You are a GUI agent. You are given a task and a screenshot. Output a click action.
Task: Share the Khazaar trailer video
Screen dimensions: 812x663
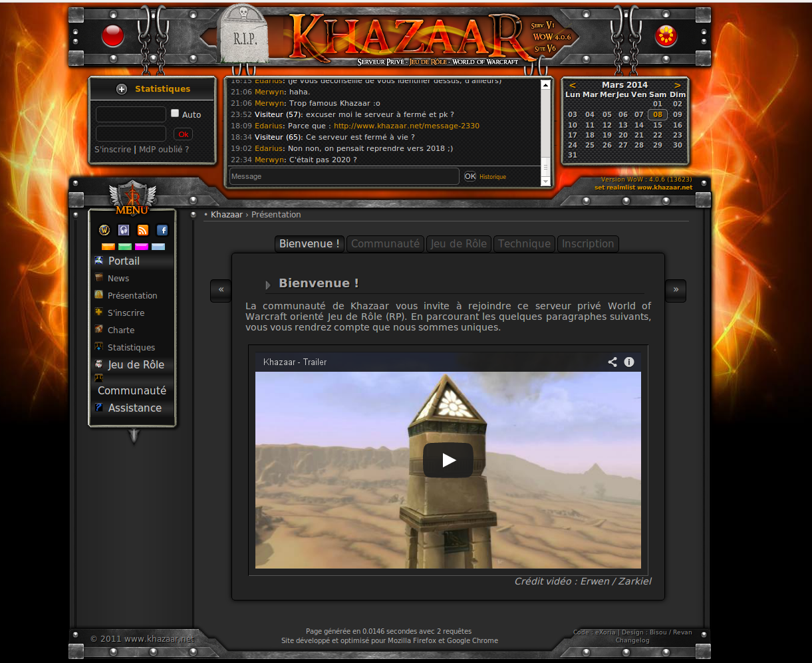[x=612, y=362]
